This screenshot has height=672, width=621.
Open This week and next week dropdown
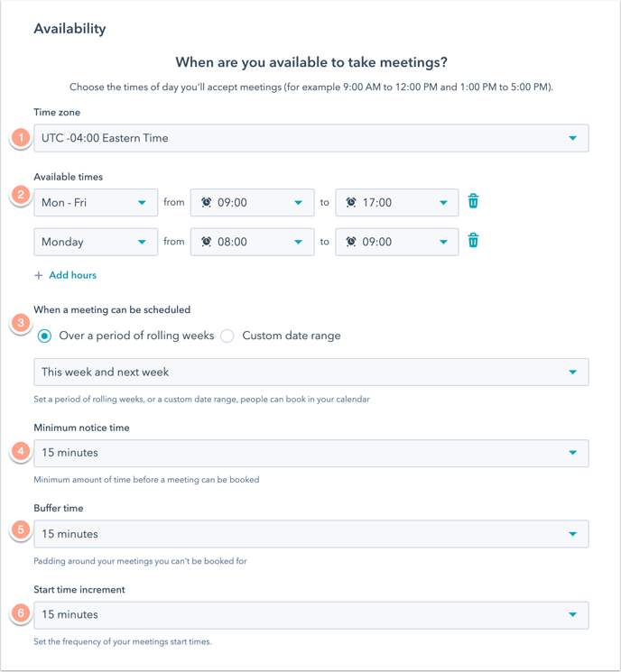[310, 372]
